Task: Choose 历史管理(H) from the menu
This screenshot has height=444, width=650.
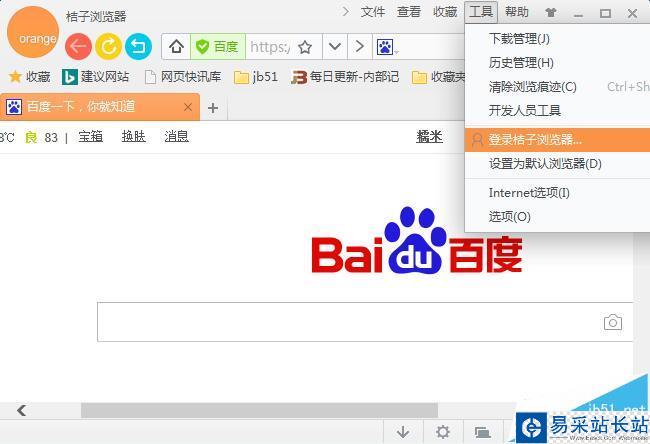Action: pyautogui.click(x=558, y=63)
